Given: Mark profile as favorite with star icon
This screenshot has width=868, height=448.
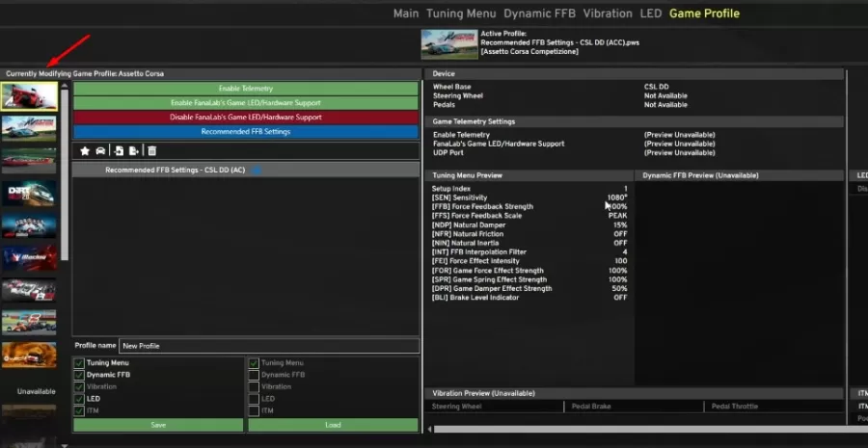Looking at the screenshot, I should click(x=85, y=151).
